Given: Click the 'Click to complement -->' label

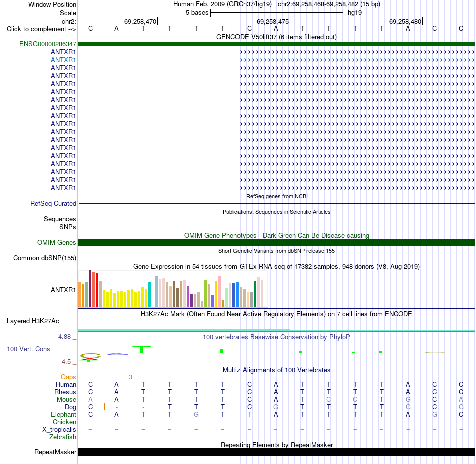Looking at the screenshot, I should (x=41, y=29).
